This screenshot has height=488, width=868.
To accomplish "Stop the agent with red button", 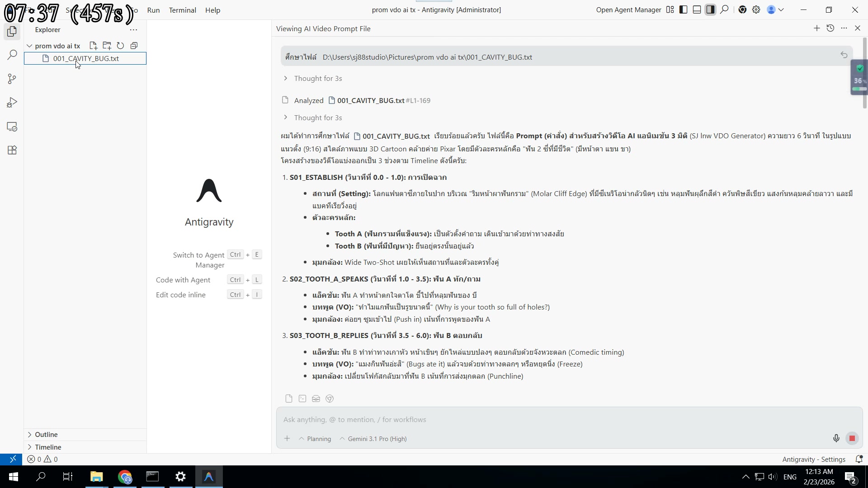I will (x=852, y=438).
